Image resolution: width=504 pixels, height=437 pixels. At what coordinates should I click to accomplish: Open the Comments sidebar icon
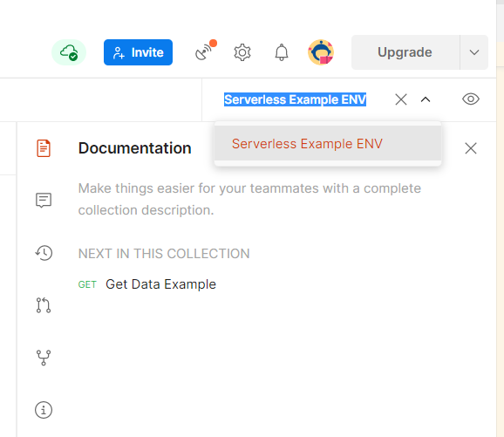44,201
